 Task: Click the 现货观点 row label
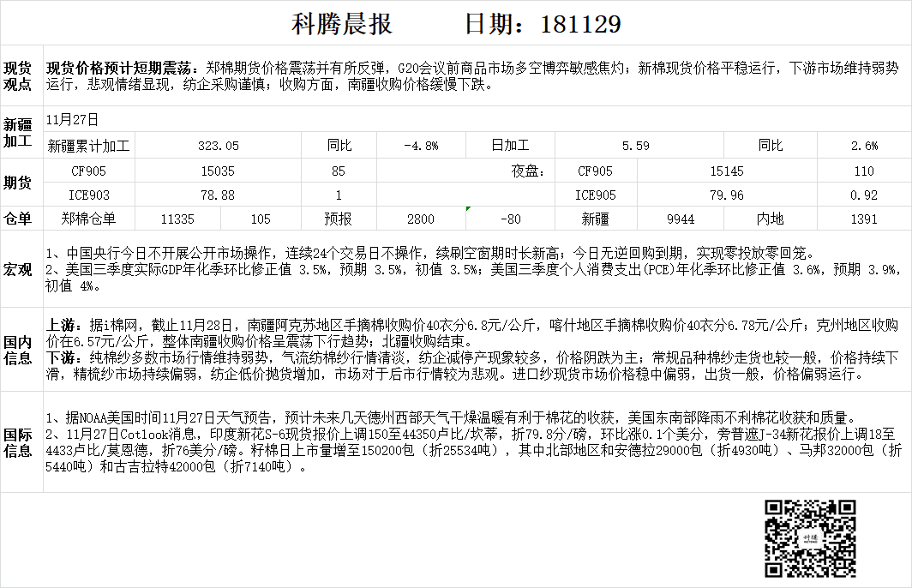point(18,76)
